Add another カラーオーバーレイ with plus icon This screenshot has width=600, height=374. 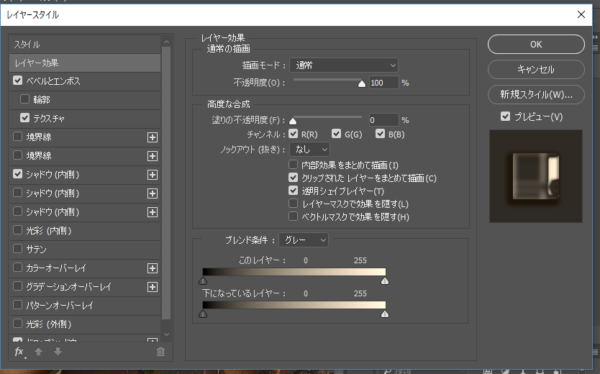tap(152, 268)
